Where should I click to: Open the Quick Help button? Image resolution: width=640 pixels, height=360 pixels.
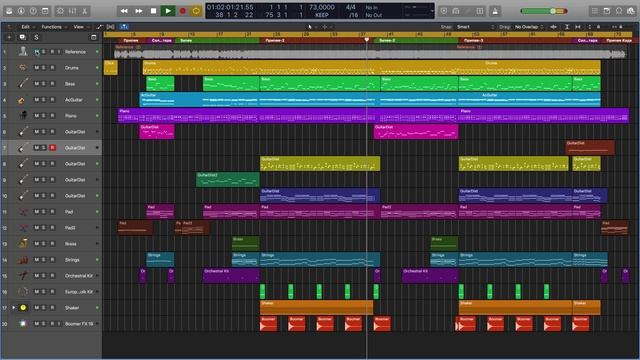[x=33, y=11]
